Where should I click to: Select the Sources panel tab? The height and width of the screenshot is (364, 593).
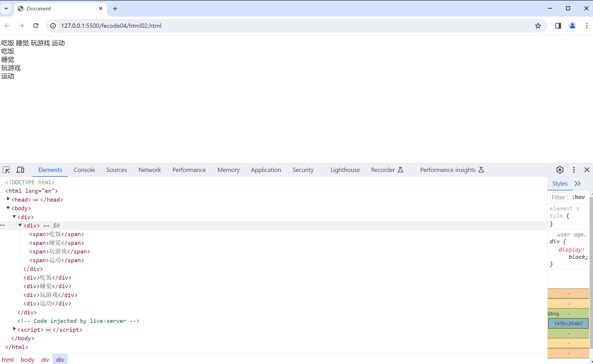(x=116, y=170)
